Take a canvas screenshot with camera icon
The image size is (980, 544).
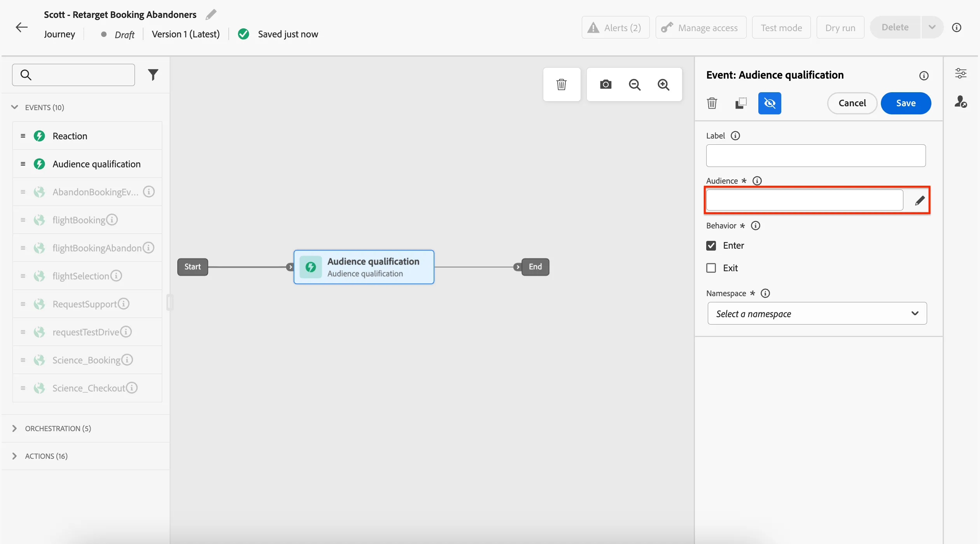(605, 84)
